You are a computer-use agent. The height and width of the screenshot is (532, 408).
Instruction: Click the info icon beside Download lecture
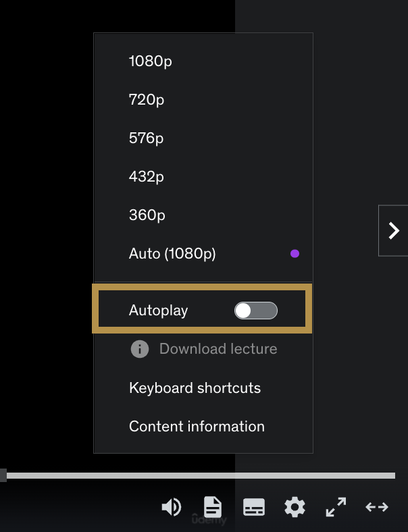(140, 349)
